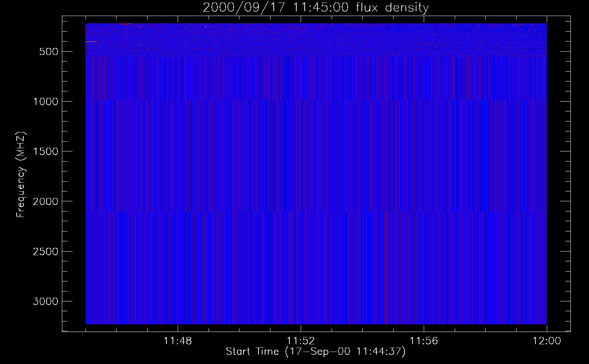Select the 3000 frequency tick label
This screenshot has height=364, width=589.
(46, 301)
